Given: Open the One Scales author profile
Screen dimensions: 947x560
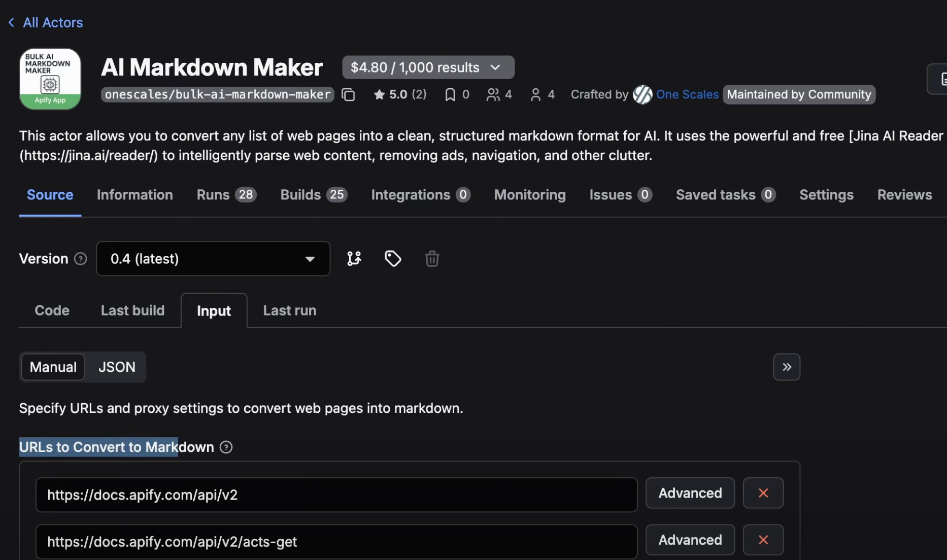Looking at the screenshot, I should (687, 95).
